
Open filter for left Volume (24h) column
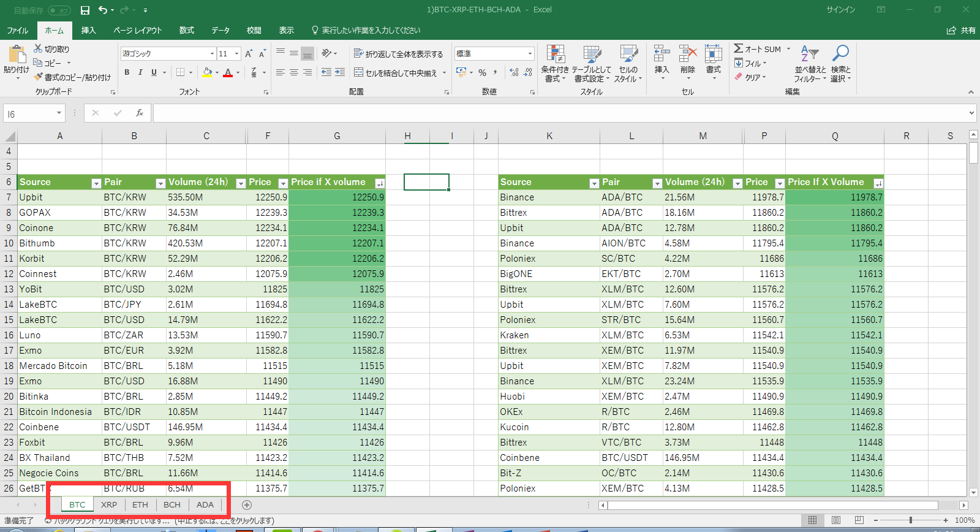pyautogui.click(x=241, y=183)
